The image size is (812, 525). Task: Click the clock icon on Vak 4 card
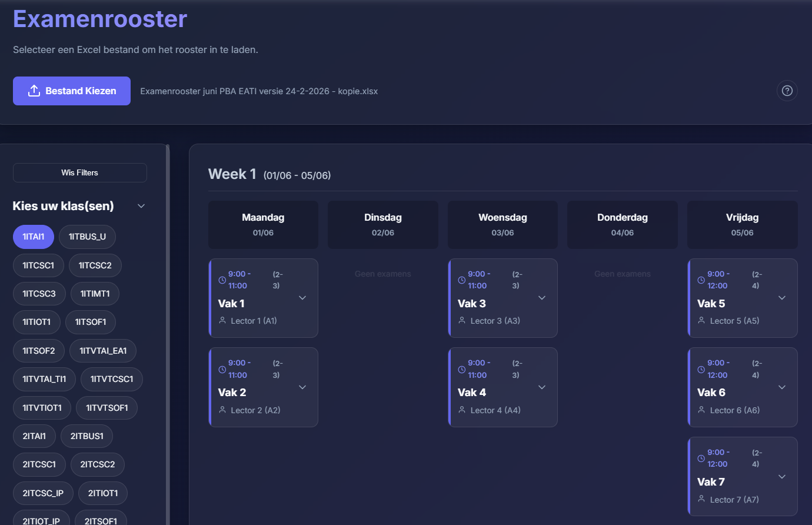coord(462,370)
